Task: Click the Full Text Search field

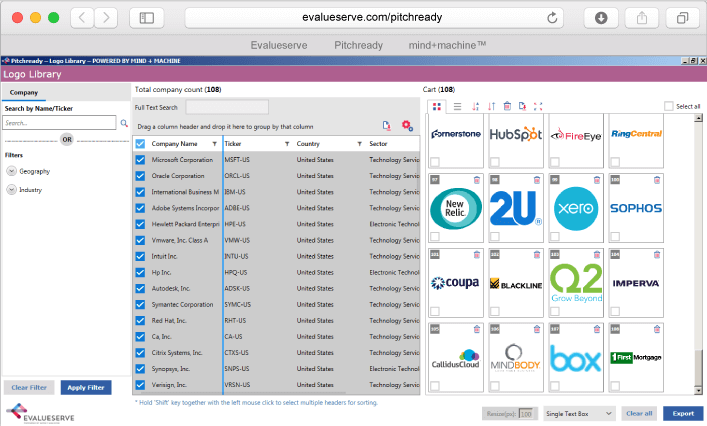Action: tap(227, 107)
